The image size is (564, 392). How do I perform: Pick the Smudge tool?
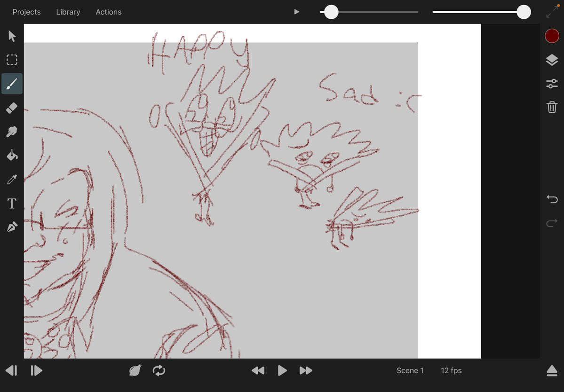(12, 132)
